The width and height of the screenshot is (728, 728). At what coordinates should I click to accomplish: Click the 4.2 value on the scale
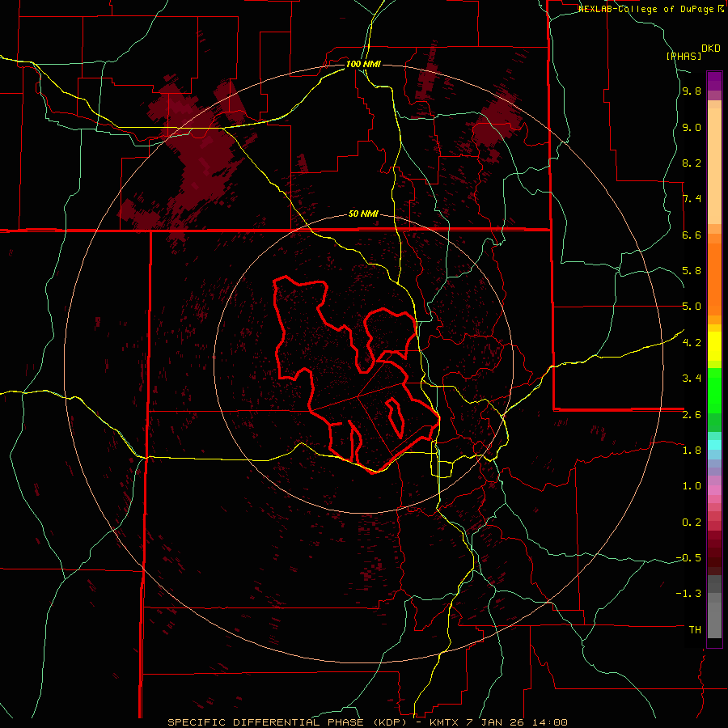pyautogui.click(x=692, y=343)
